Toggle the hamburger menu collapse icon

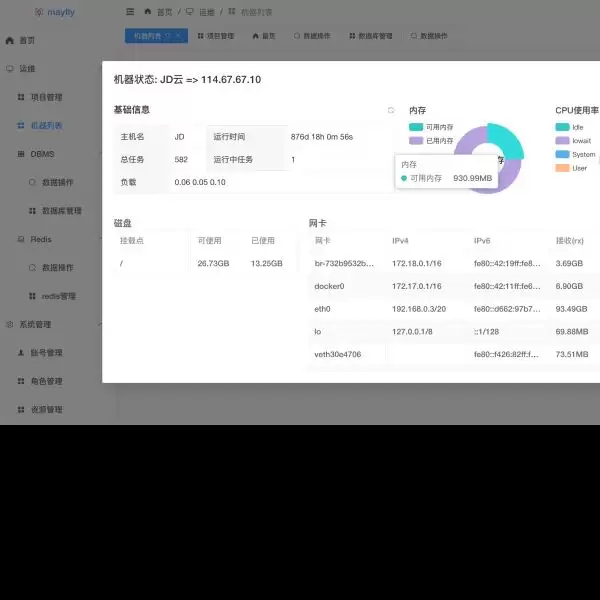click(130, 12)
